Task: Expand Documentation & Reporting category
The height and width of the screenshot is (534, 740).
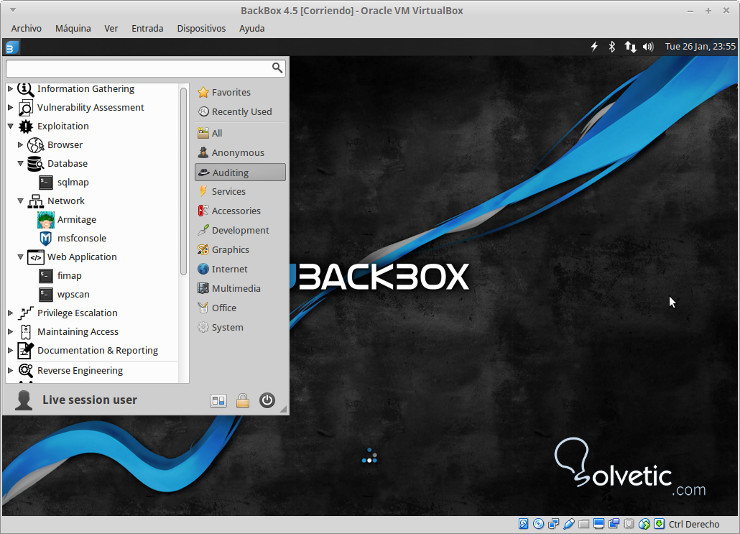Action: (x=10, y=350)
